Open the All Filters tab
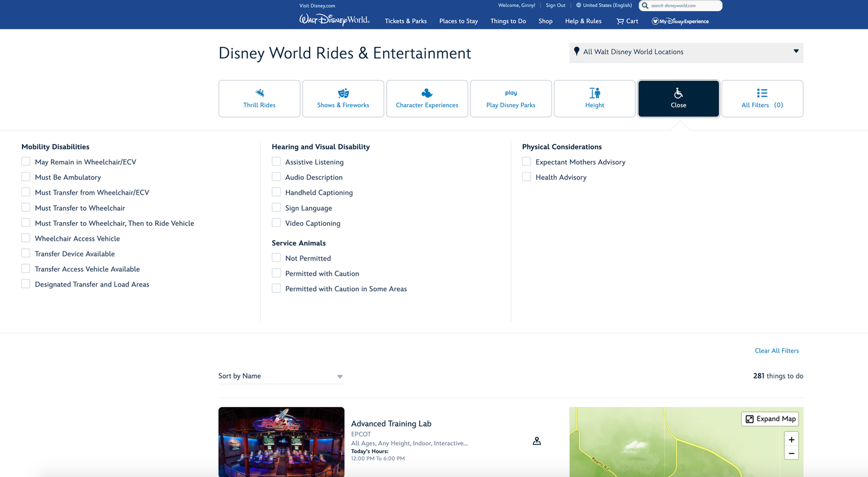This screenshot has height=477, width=868. coord(763,98)
